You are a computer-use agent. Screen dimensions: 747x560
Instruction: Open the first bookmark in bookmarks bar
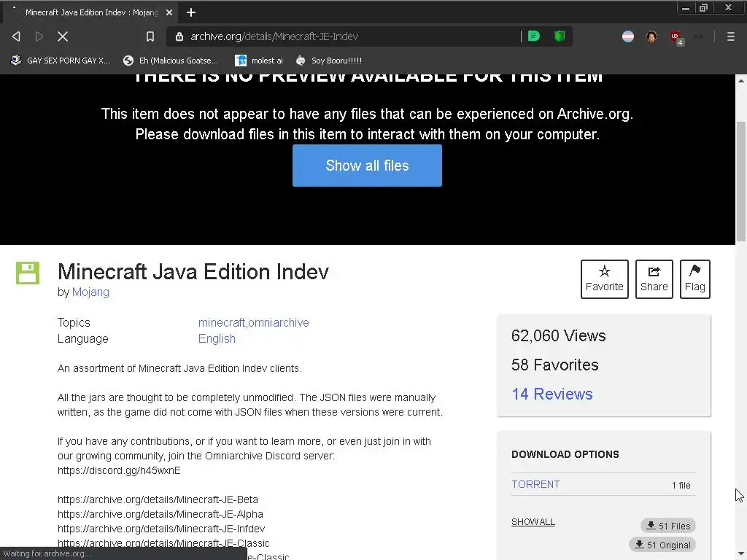pyautogui.click(x=61, y=61)
